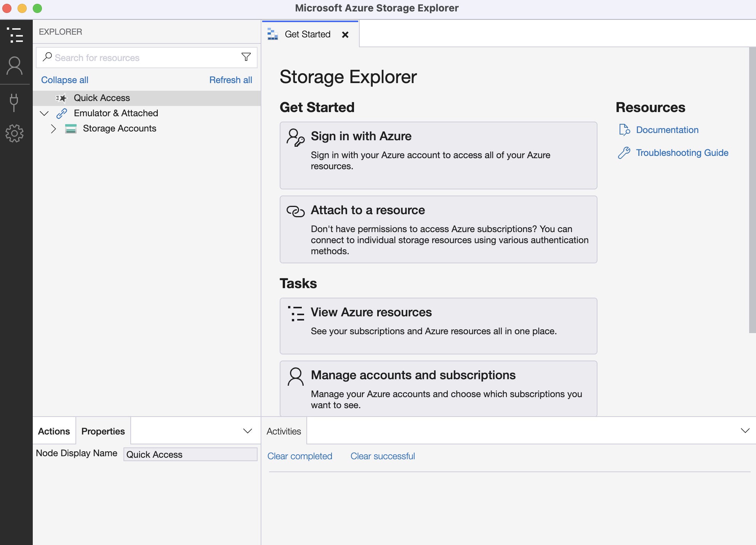The width and height of the screenshot is (756, 545).
Task: Click the Storage Explorer page title
Action: click(348, 77)
